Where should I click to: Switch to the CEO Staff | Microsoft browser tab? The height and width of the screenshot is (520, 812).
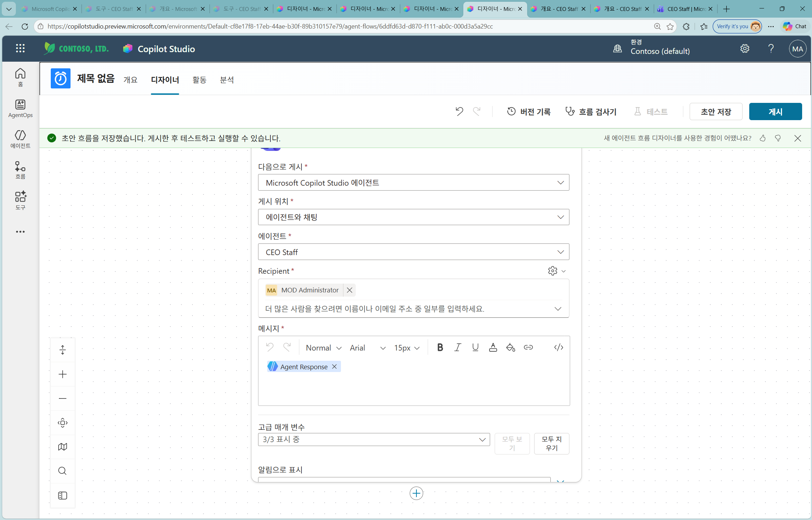pyautogui.click(x=685, y=9)
